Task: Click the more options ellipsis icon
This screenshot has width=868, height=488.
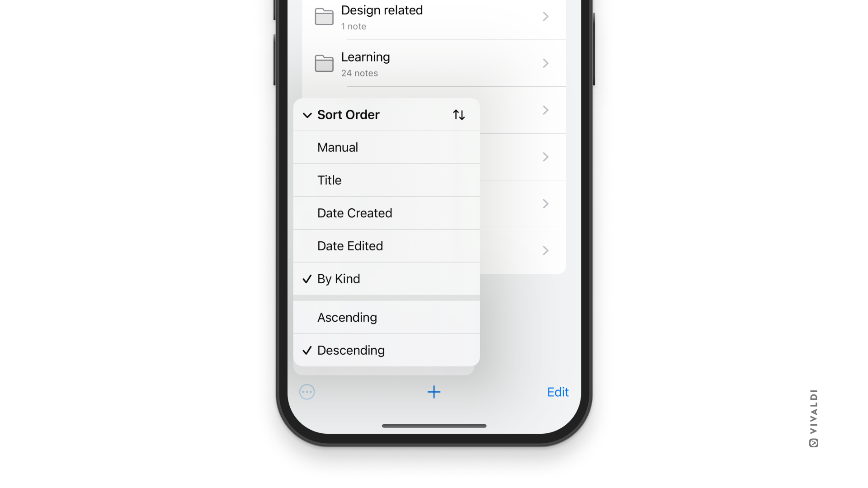Action: click(x=307, y=391)
